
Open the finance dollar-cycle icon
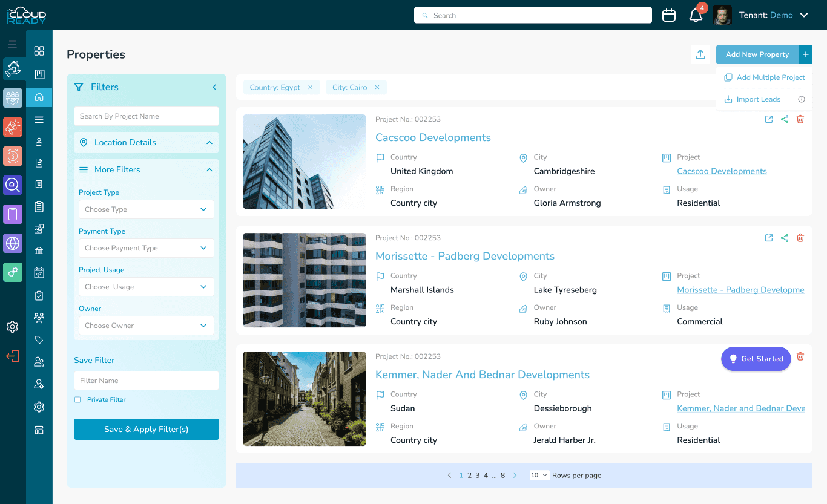click(x=12, y=156)
